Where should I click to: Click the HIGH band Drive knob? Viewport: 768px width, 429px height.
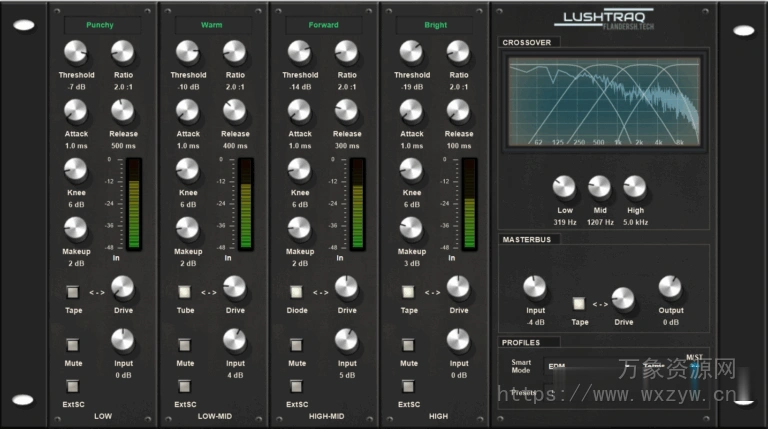pyautogui.click(x=457, y=287)
